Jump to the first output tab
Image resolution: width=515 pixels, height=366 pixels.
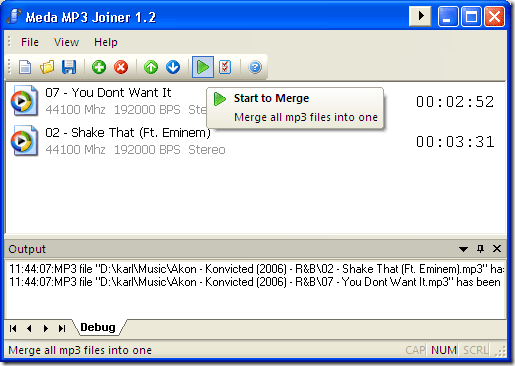coord(13,329)
